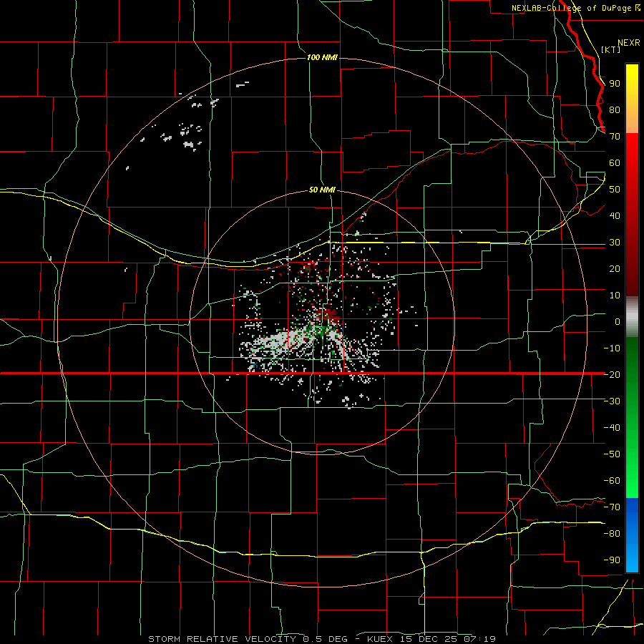
Task: Click the red segment of the color bar
Action: tap(632, 215)
